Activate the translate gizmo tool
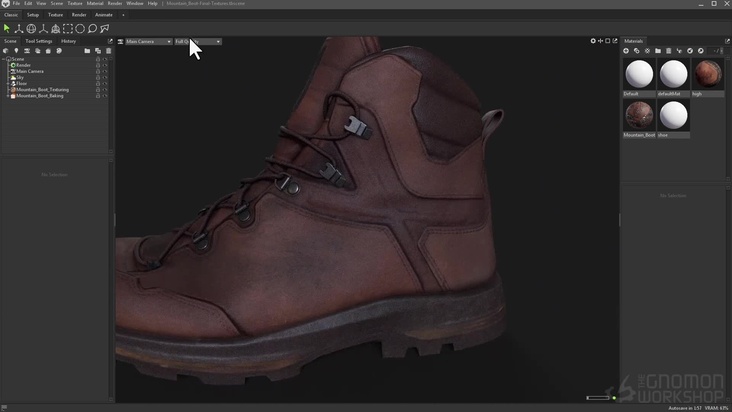 coord(19,28)
